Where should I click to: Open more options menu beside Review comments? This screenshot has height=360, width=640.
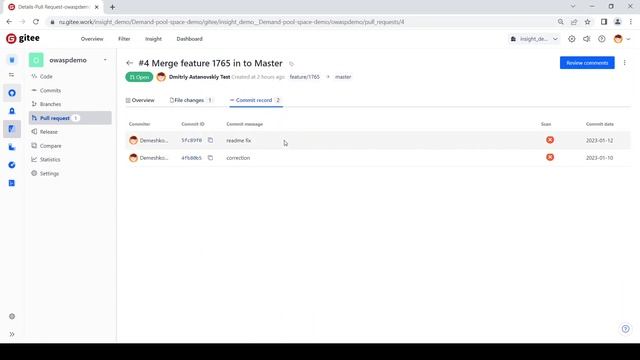(x=624, y=63)
